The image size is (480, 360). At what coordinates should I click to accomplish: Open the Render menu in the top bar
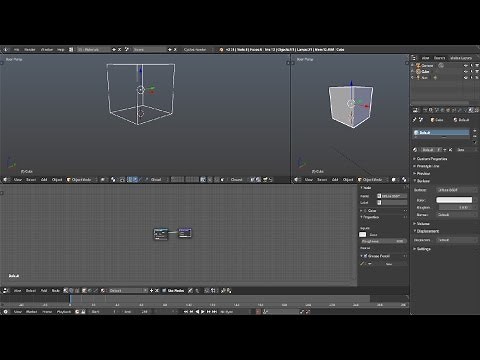[30, 49]
